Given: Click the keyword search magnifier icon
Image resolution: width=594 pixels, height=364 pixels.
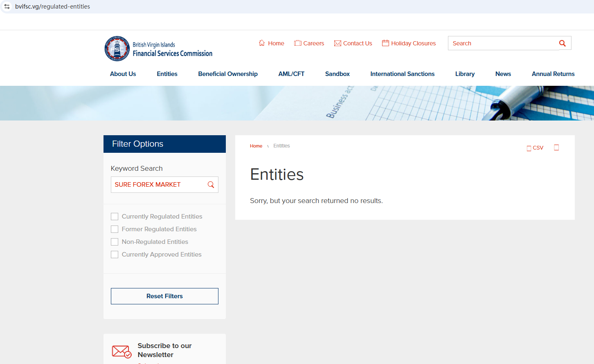Looking at the screenshot, I should 211,185.
